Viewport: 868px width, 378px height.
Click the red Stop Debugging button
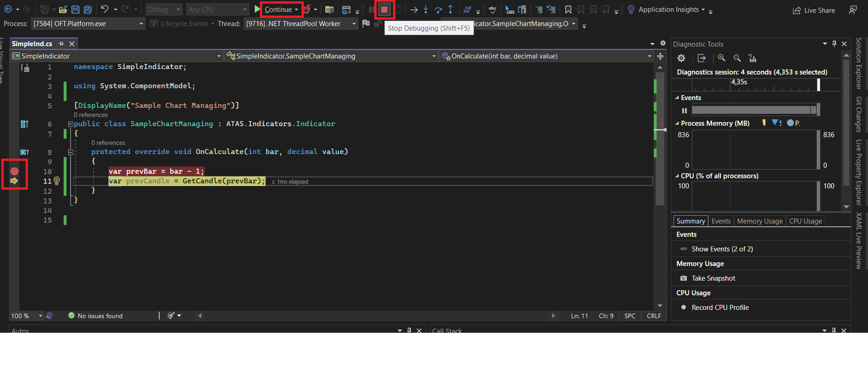tap(384, 10)
